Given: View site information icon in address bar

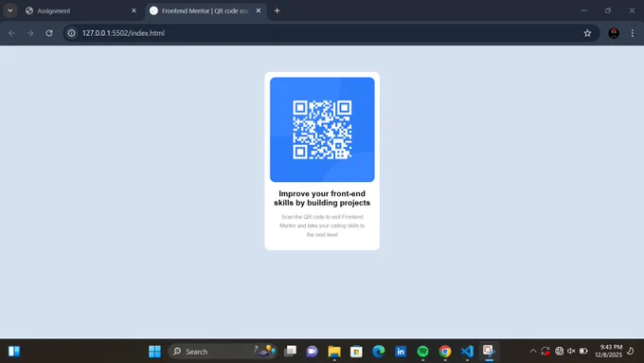Looking at the screenshot, I should pyautogui.click(x=71, y=33).
